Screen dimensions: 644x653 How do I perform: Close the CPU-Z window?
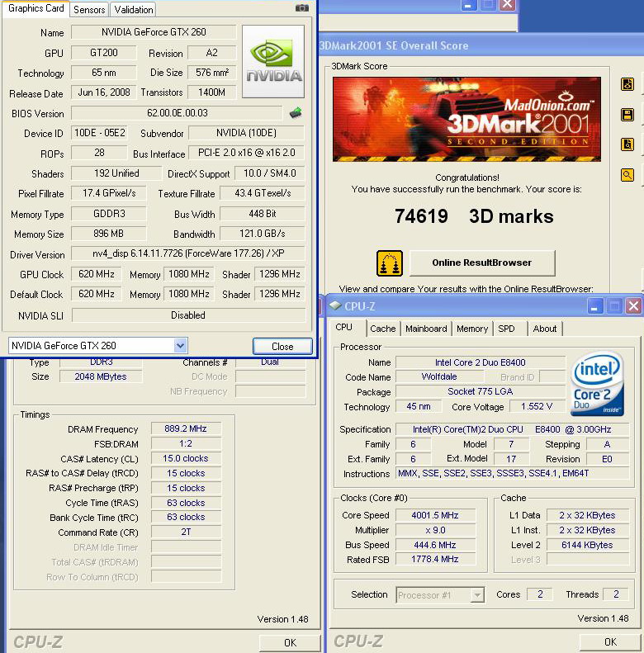point(633,306)
